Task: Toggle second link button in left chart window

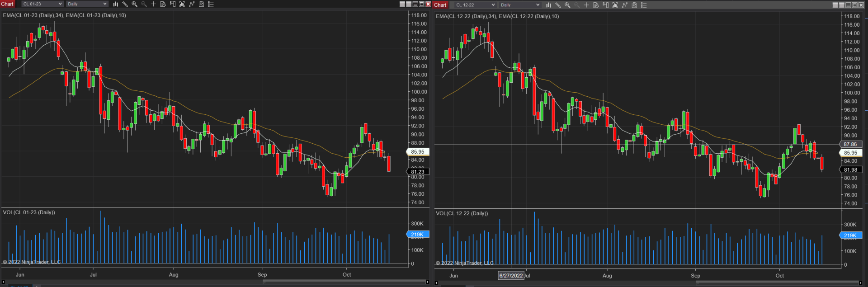Action: point(409,4)
